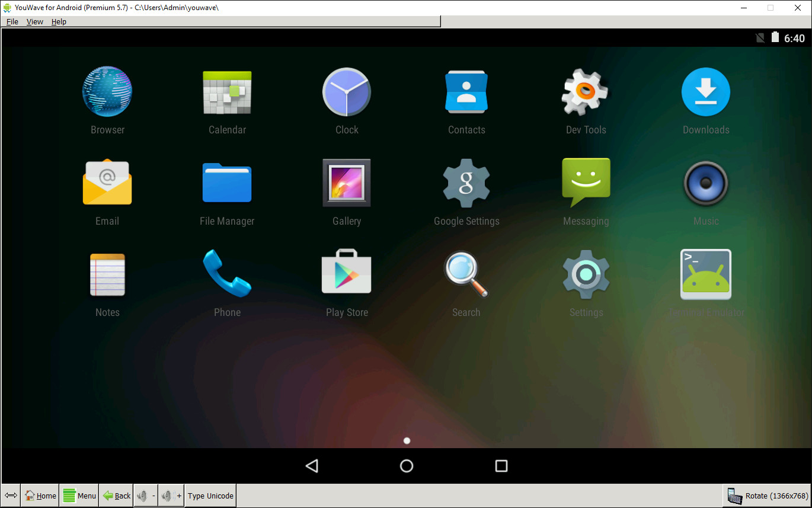Viewport: 812px width, 508px height.
Task: Launch the Messaging app
Action: (x=586, y=183)
